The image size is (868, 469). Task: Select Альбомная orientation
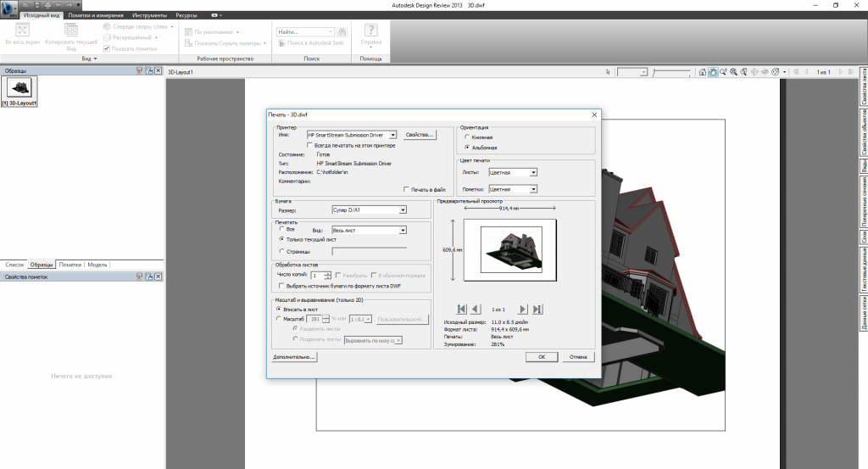tap(467, 148)
